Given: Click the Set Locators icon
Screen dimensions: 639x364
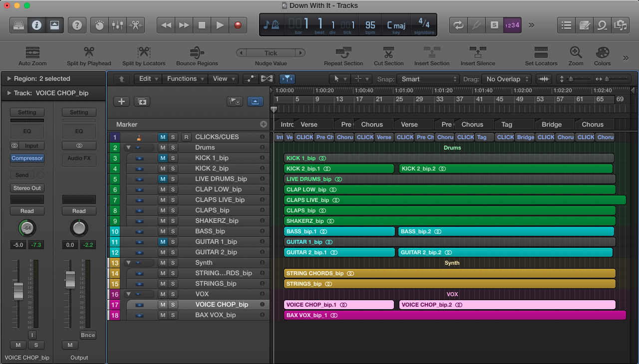Looking at the screenshot, I should 541,52.
